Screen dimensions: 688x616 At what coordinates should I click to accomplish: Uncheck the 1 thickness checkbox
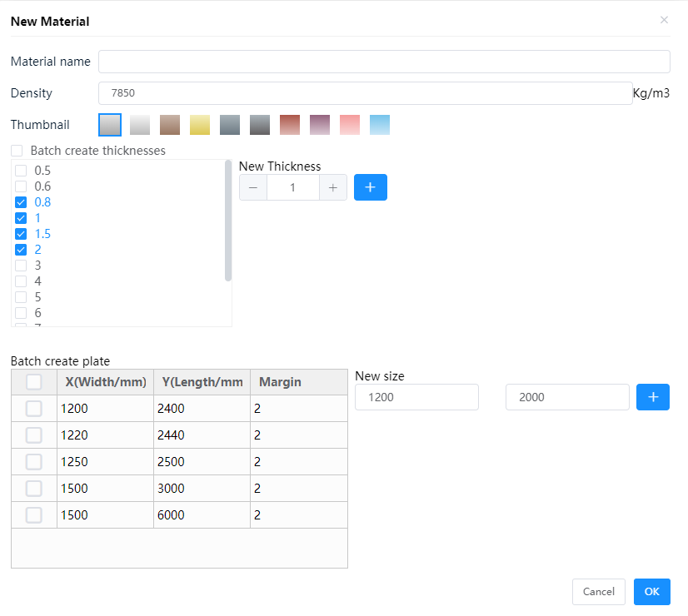[21, 218]
